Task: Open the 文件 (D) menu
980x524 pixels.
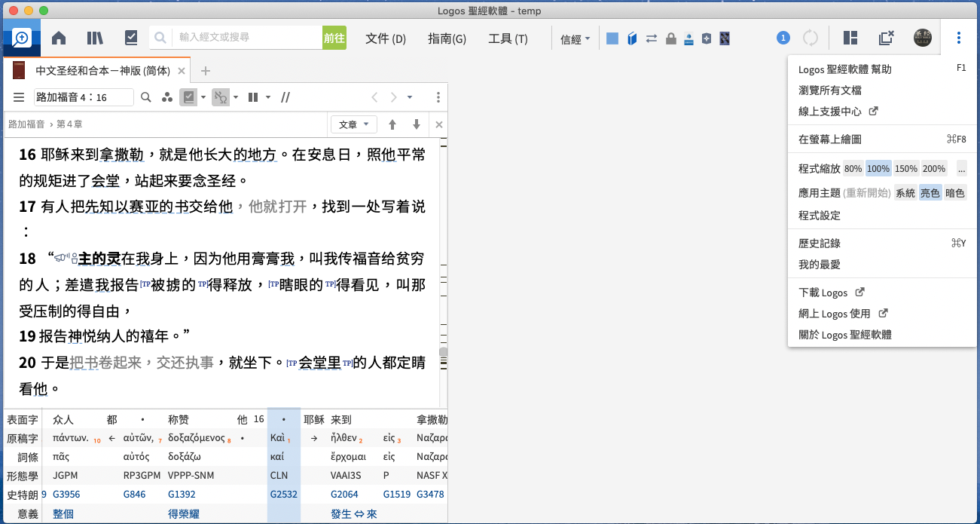Action: pos(386,38)
